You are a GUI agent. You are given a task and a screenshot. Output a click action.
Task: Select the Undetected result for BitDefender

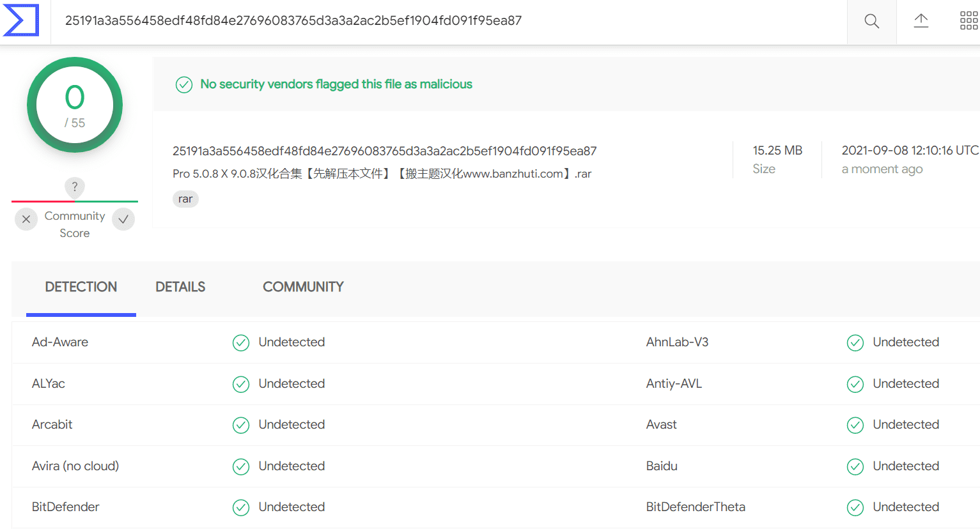292,507
